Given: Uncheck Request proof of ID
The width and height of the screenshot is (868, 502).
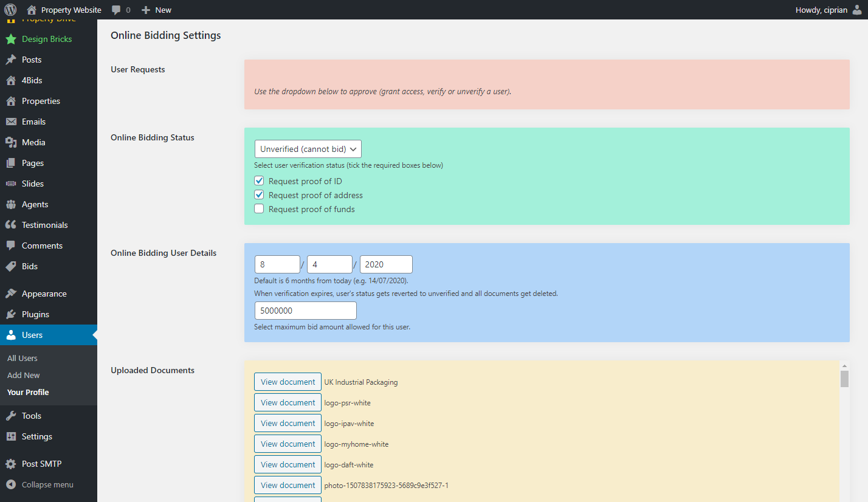Looking at the screenshot, I should click(x=259, y=181).
